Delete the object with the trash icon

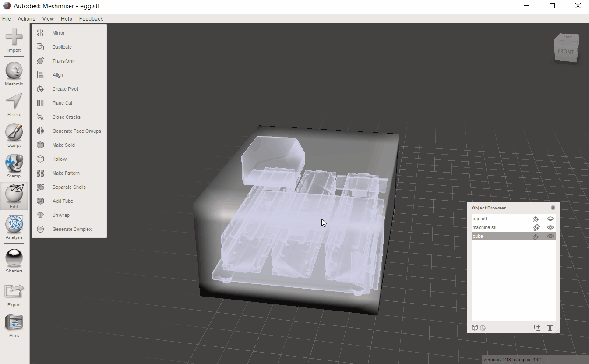[550, 328]
